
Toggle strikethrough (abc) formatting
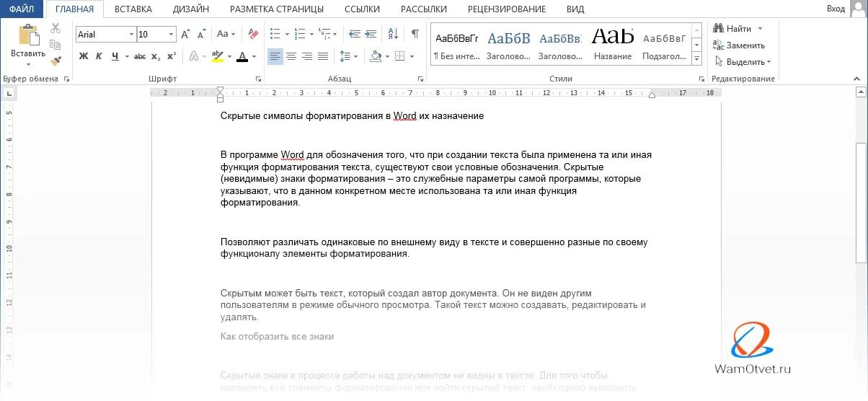[140, 56]
